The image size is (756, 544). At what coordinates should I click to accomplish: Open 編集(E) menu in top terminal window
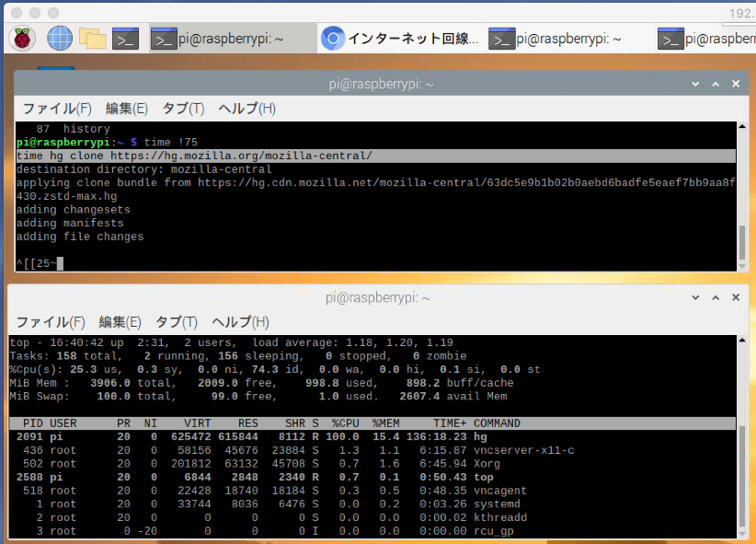pyautogui.click(x=120, y=322)
